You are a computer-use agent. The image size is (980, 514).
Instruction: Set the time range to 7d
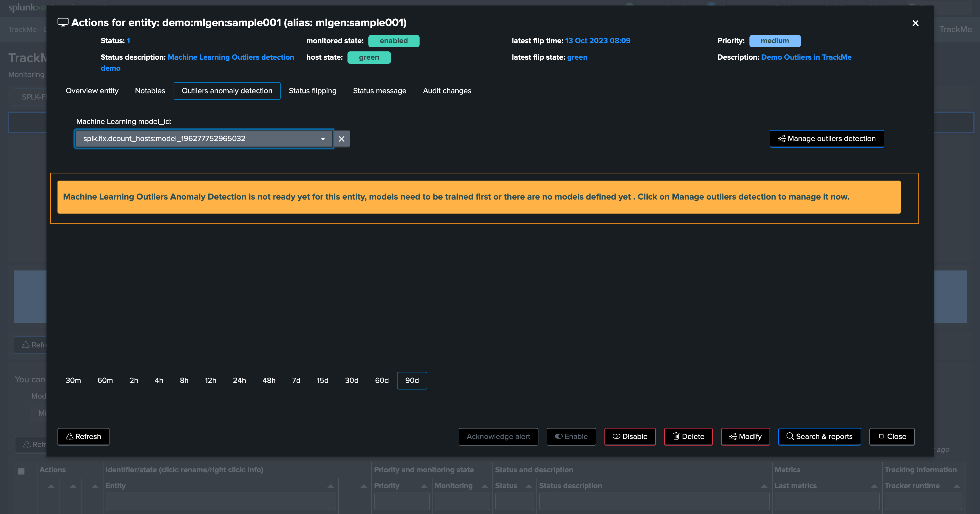click(296, 381)
